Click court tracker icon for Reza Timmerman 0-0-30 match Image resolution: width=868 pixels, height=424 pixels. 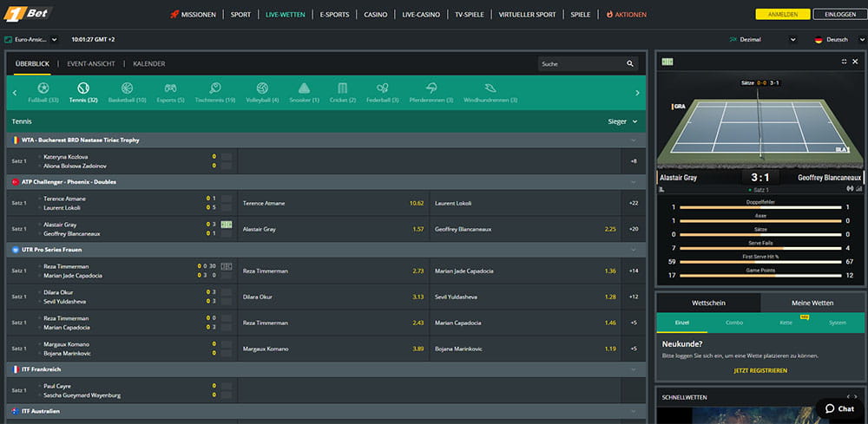pyautogui.click(x=227, y=266)
